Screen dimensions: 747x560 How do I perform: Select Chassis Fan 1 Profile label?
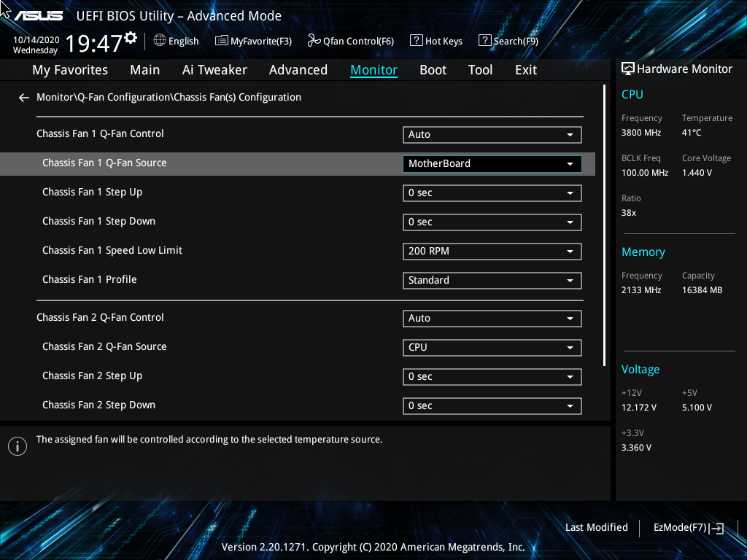(90, 279)
